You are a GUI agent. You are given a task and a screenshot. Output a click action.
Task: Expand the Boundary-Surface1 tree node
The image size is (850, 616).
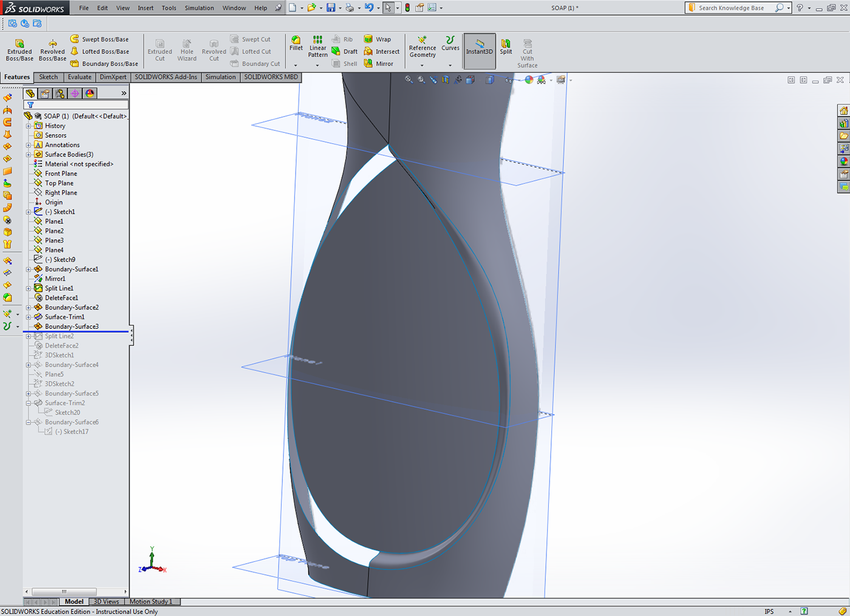coord(29,269)
